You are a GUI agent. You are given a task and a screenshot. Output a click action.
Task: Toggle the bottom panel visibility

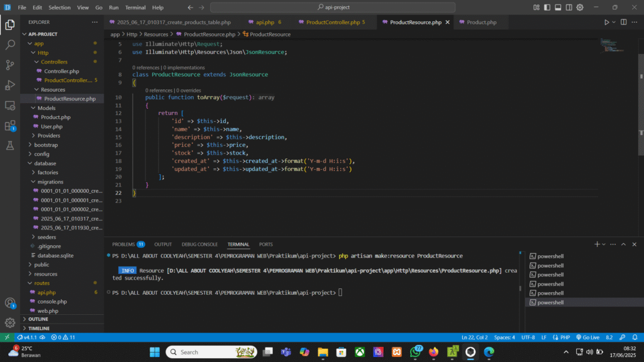pyautogui.click(x=558, y=8)
